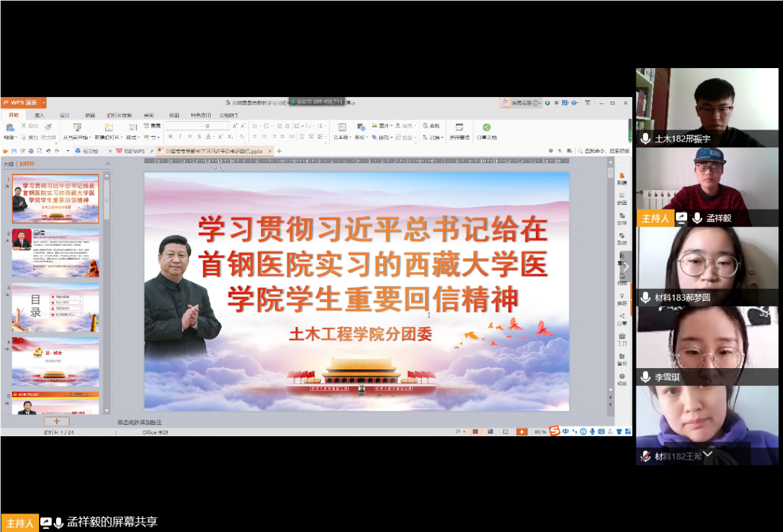783x532 pixels.
Task: Click the Selection Pane icon
Action: click(459, 128)
